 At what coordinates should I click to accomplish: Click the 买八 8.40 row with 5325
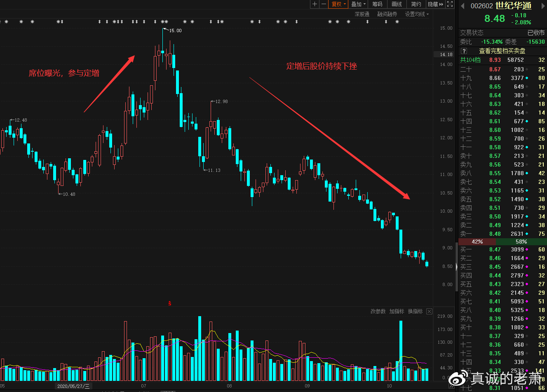coord(502,310)
